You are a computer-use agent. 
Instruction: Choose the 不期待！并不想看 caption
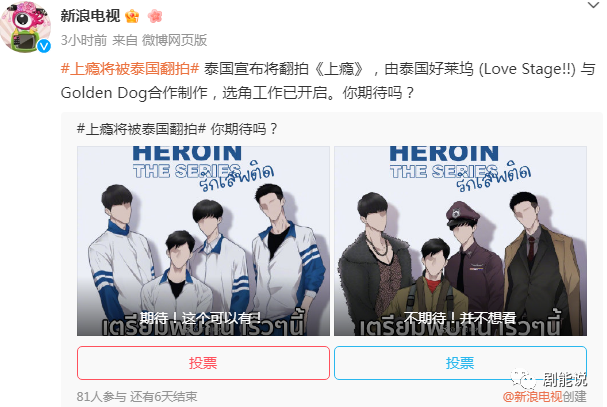coord(460,318)
